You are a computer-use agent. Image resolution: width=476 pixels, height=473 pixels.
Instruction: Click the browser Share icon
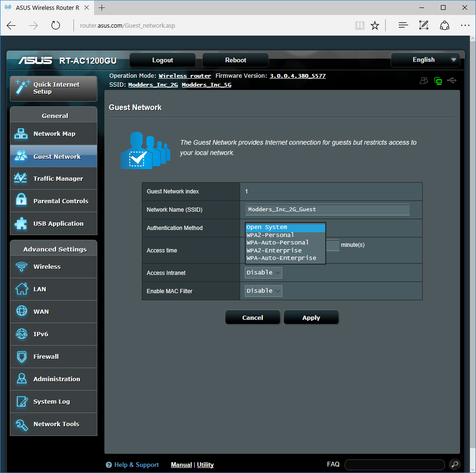click(x=445, y=25)
